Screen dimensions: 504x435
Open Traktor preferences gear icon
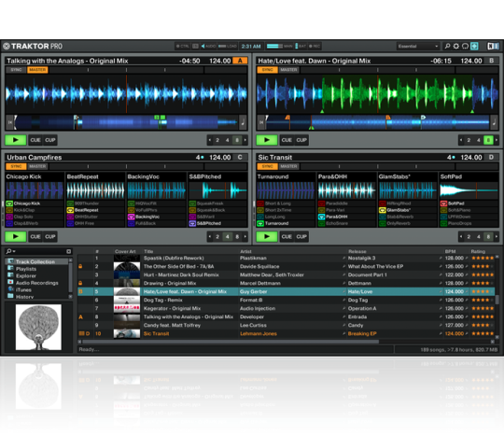coord(456,47)
